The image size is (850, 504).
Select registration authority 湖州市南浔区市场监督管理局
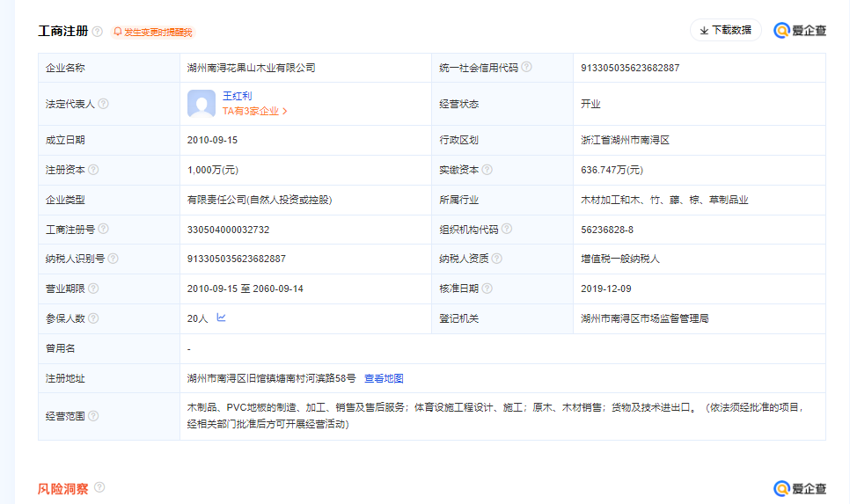pyautogui.click(x=645, y=318)
